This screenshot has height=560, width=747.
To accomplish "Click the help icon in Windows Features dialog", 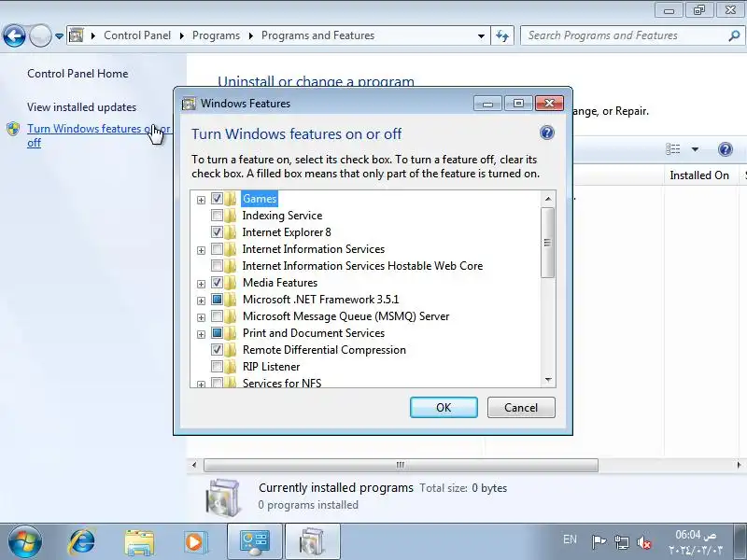I will [547, 133].
